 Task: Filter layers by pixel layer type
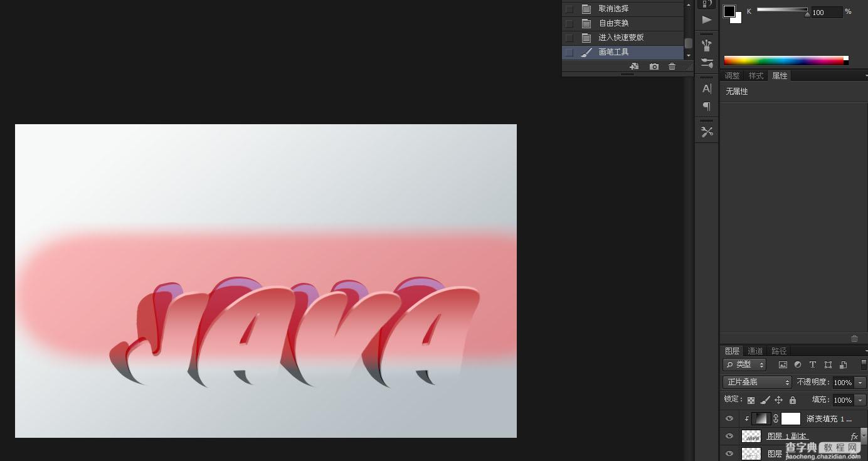(783, 364)
